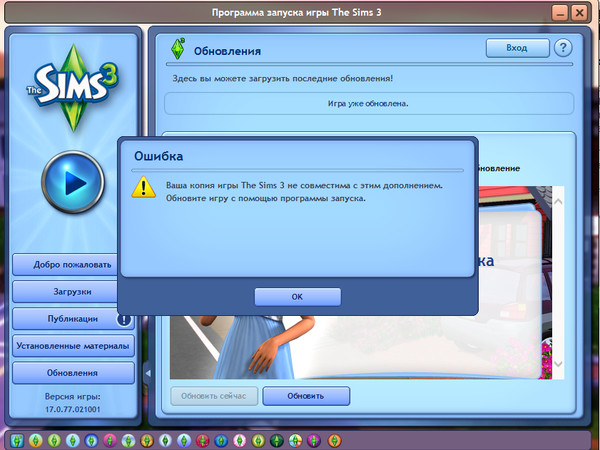The height and width of the screenshot is (450, 600).
Task: Minimize the launcher window
Action: (560, 13)
